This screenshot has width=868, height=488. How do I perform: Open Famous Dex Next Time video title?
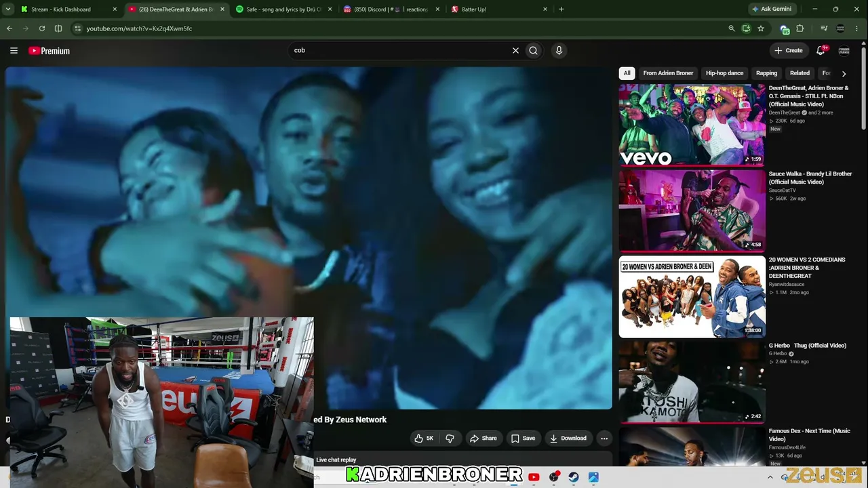(x=809, y=435)
